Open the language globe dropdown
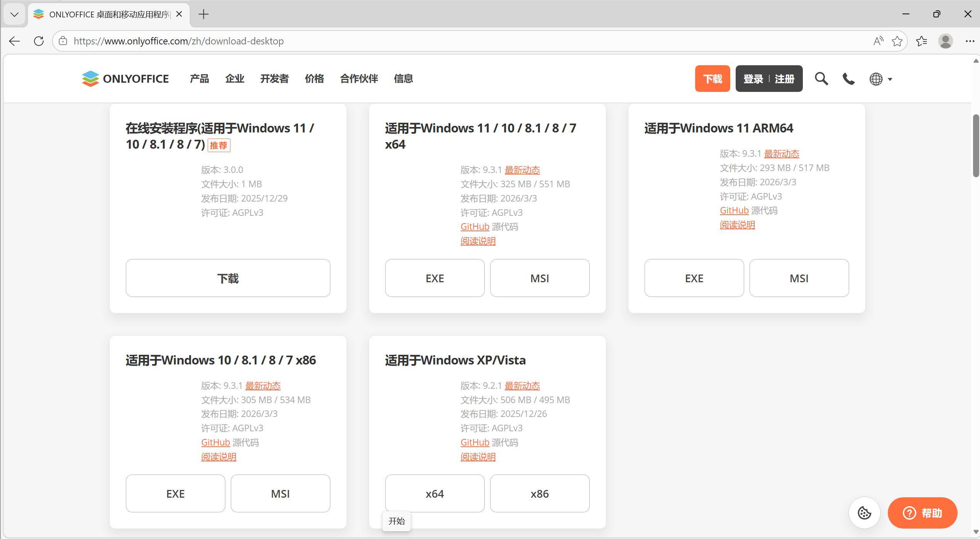980x539 pixels. [x=880, y=79]
